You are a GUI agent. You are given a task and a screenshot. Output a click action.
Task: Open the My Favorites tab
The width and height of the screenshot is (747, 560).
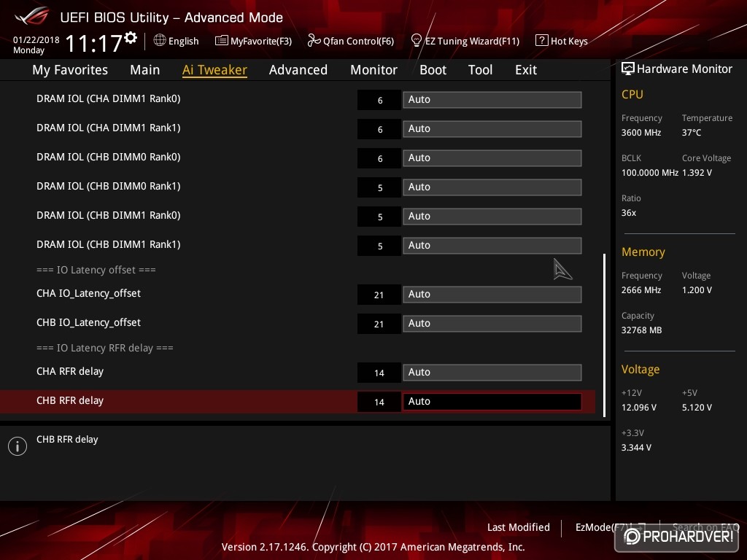70,70
